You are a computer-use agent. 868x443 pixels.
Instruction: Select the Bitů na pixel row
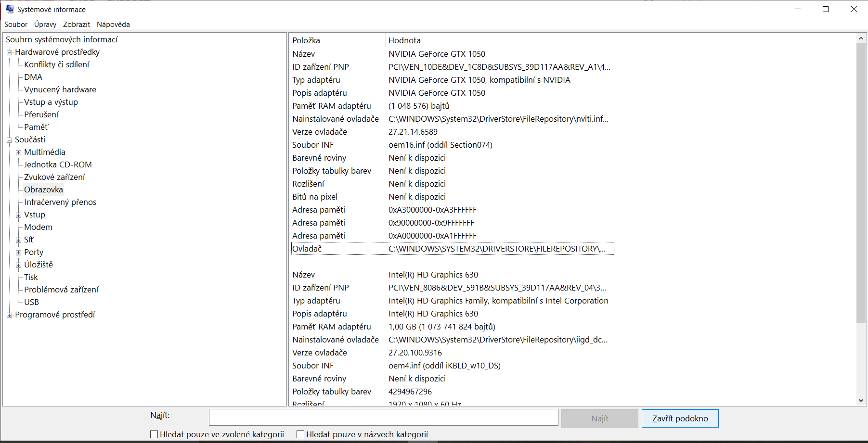pyautogui.click(x=453, y=197)
